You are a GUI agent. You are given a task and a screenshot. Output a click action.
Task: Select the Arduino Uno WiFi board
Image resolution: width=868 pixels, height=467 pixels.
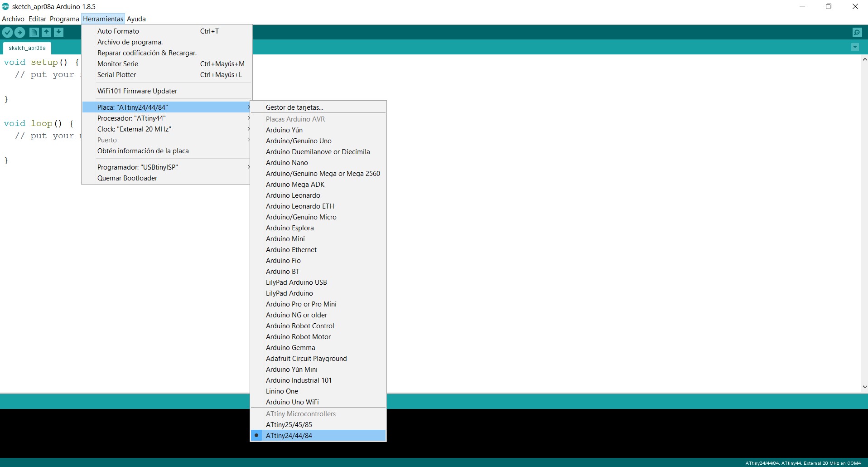318,402
